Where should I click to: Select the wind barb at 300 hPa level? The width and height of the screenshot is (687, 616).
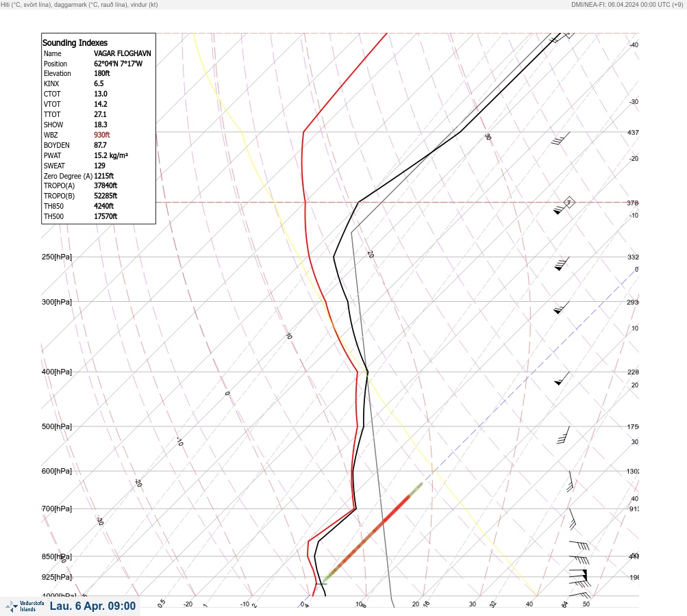[x=561, y=308]
